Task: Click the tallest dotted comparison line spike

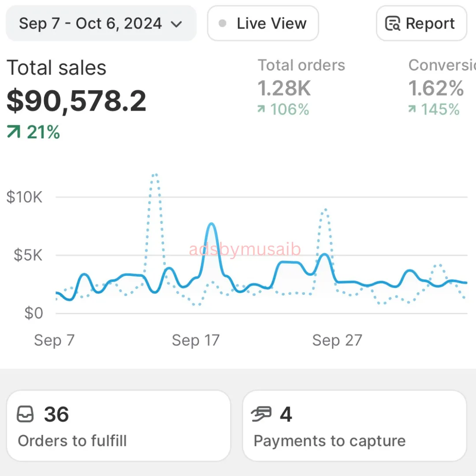Action: [x=155, y=175]
